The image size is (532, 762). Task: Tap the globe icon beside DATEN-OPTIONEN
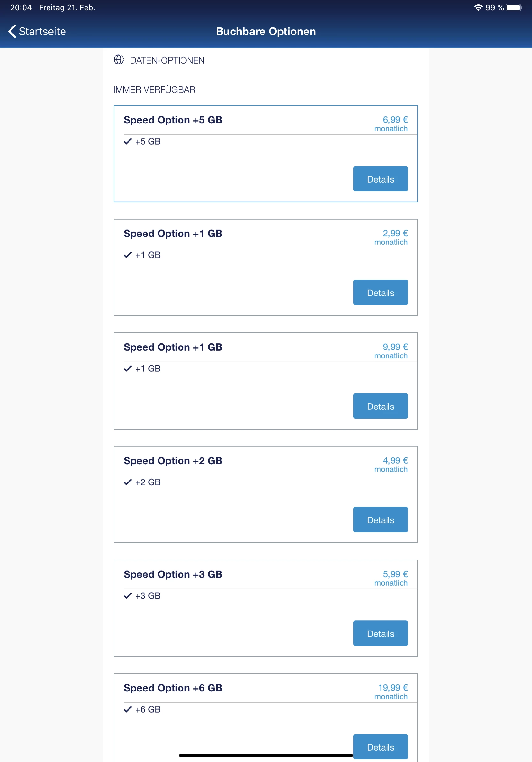118,60
